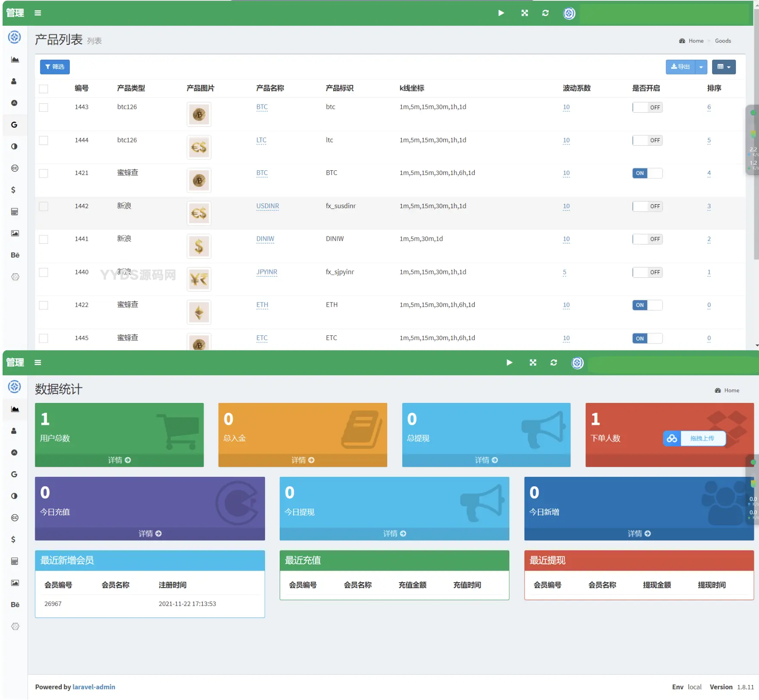Go to Goods in the breadcrumb
759x700 pixels.
coord(723,41)
